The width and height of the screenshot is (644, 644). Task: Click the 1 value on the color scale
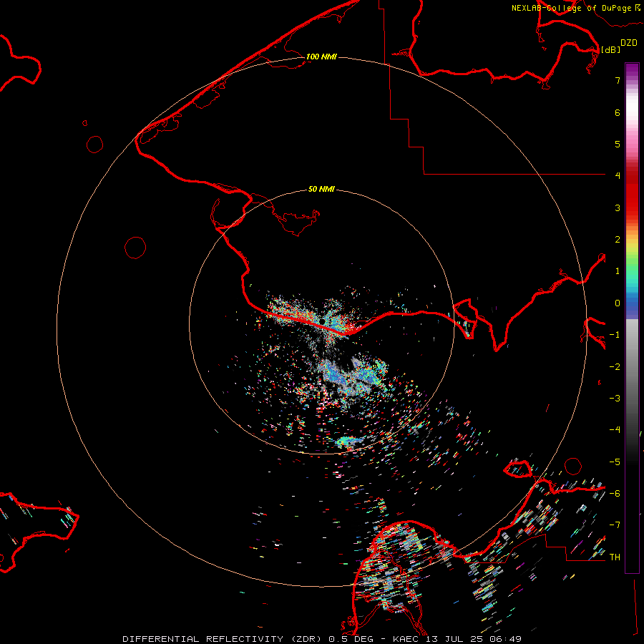[x=618, y=271]
